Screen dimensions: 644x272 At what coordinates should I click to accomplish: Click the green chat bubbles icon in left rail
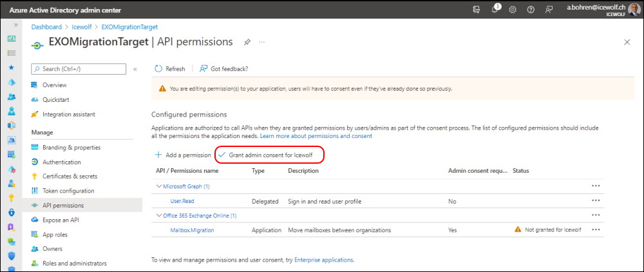click(12, 242)
